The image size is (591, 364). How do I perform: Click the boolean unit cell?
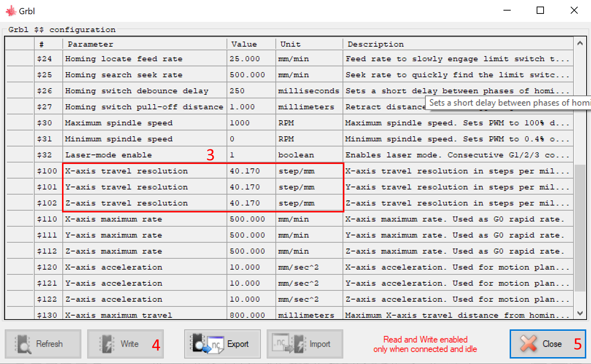[x=309, y=155]
